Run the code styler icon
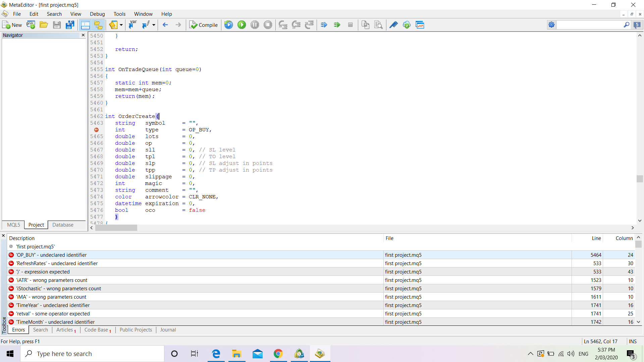This screenshot has width=644, height=362. 394,25
